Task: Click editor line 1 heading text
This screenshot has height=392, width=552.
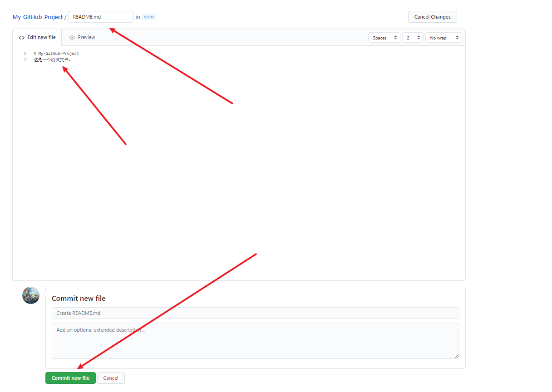Action: click(x=56, y=54)
